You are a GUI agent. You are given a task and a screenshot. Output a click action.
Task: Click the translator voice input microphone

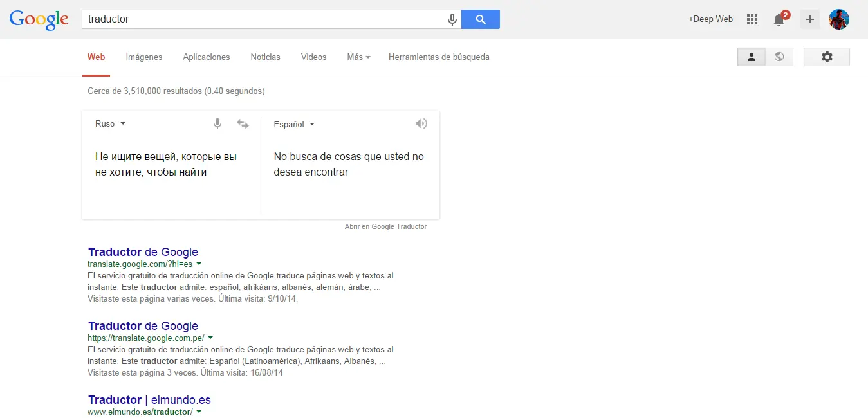pos(217,123)
